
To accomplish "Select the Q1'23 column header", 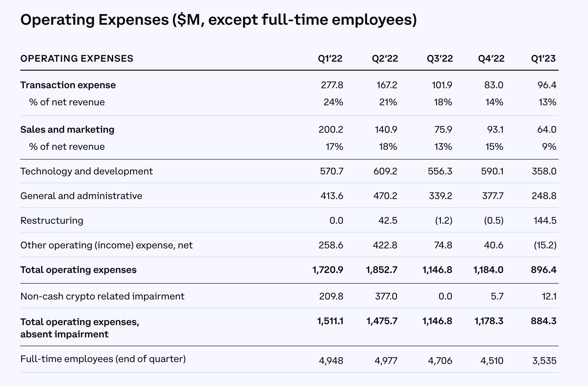I will (543, 59).
